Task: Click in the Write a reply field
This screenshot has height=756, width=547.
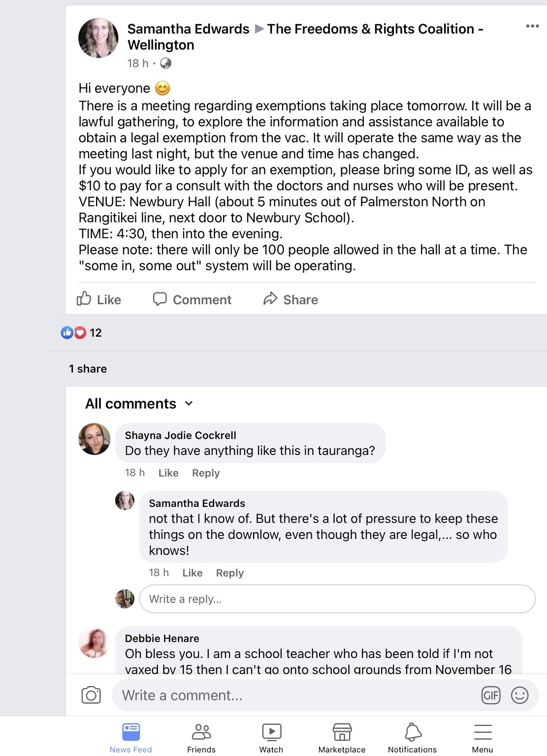Action: click(337, 599)
